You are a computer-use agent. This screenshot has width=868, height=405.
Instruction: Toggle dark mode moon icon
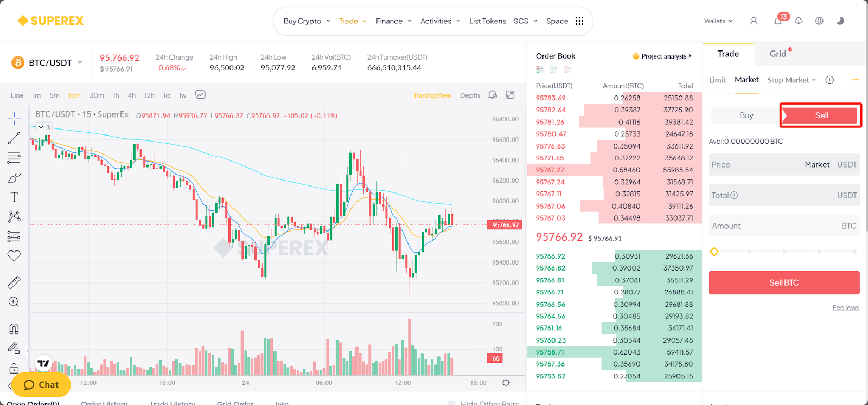click(840, 21)
